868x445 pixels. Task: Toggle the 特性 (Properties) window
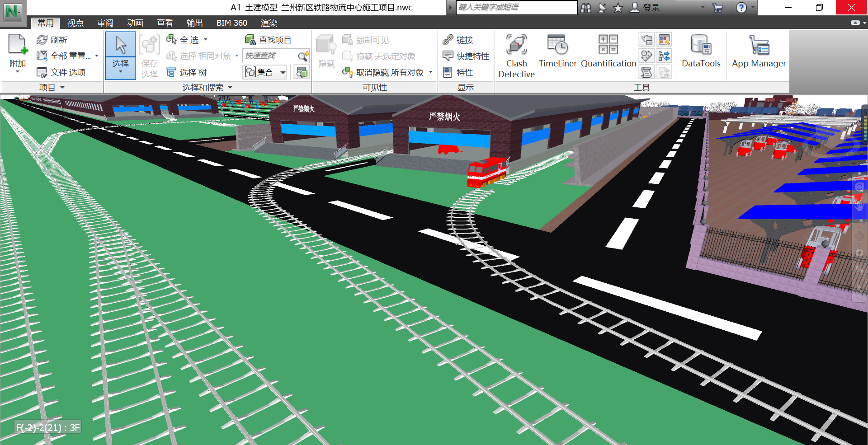pos(458,73)
